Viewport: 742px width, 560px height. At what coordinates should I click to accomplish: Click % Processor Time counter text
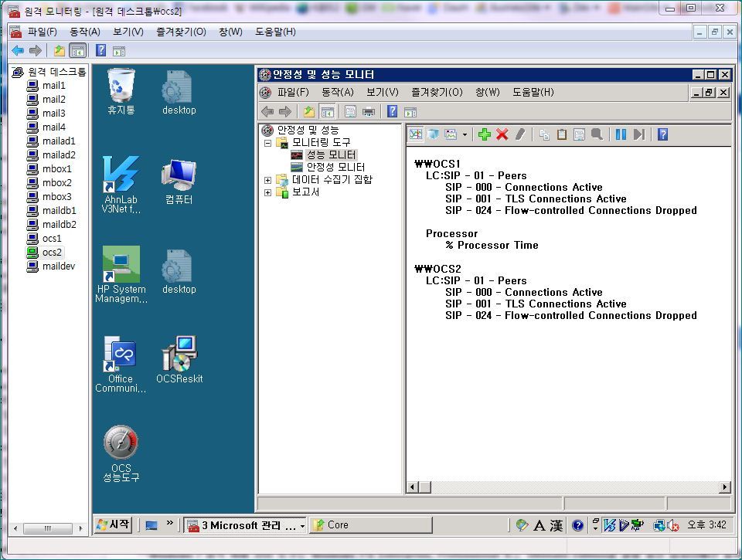coord(492,245)
